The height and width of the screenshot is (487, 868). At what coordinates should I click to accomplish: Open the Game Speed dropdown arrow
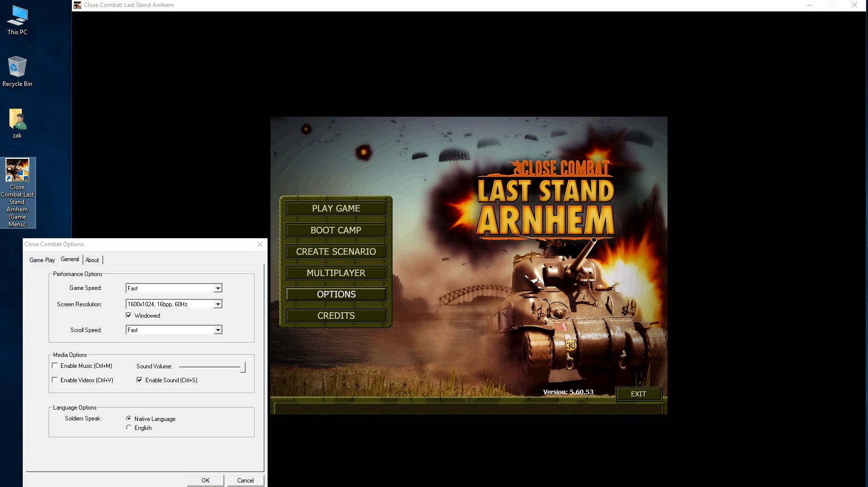pos(217,288)
